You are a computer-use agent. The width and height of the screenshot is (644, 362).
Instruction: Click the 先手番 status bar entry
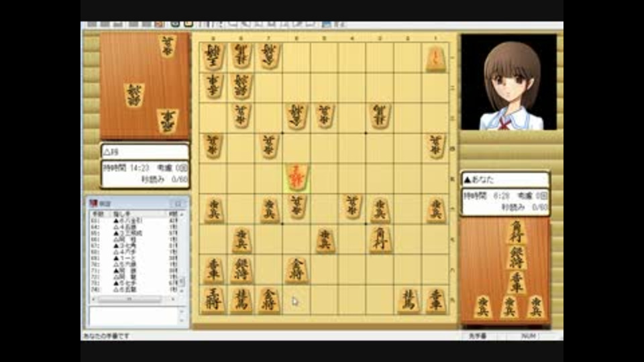[477, 336]
